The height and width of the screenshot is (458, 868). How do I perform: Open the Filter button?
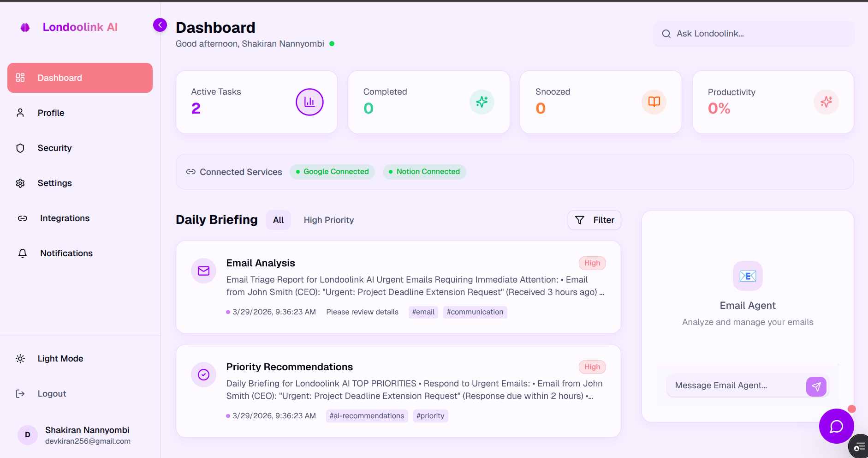point(594,220)
